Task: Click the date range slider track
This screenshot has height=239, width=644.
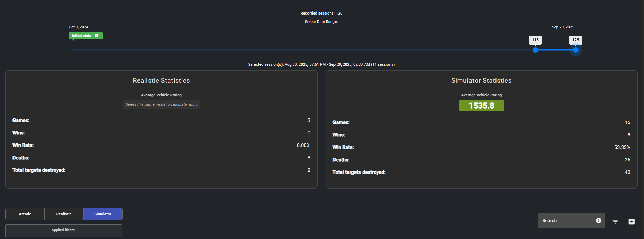Action: click(x=304, y=50)
